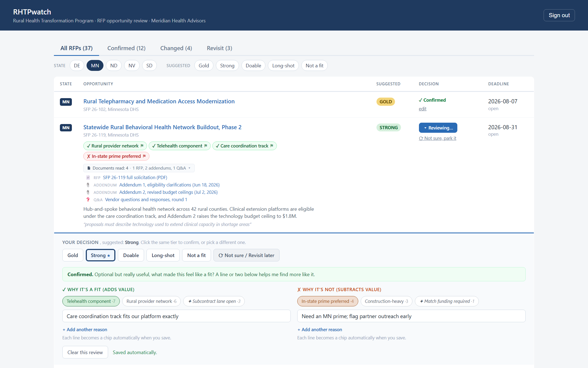This screenshot has width=588, height=368.
Task: Filter suggested tier Not a fit
Action: (x=314, y=65)
